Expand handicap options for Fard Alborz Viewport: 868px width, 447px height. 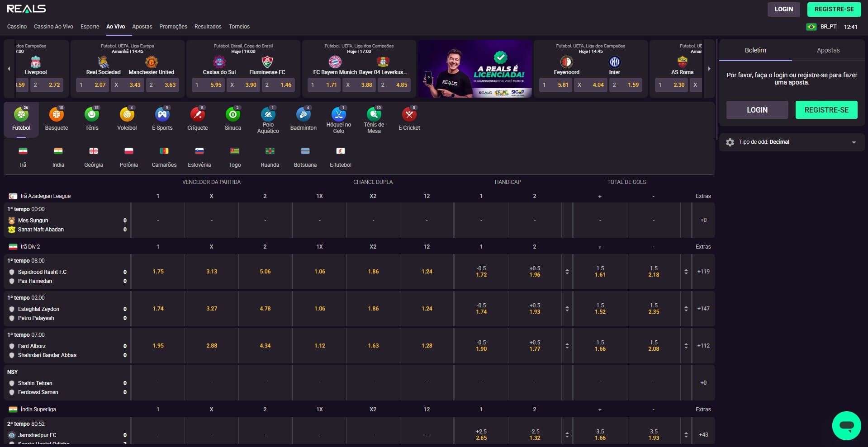[567, 346]
